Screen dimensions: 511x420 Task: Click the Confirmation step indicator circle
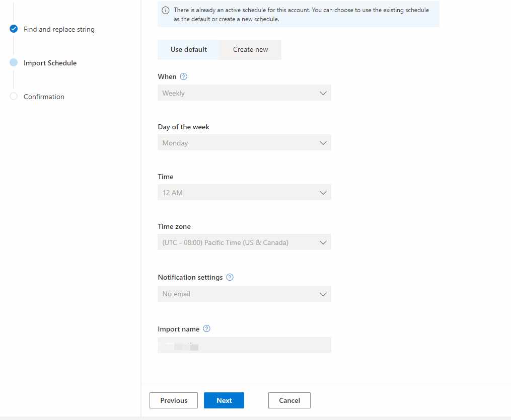(x=14, y=97)
